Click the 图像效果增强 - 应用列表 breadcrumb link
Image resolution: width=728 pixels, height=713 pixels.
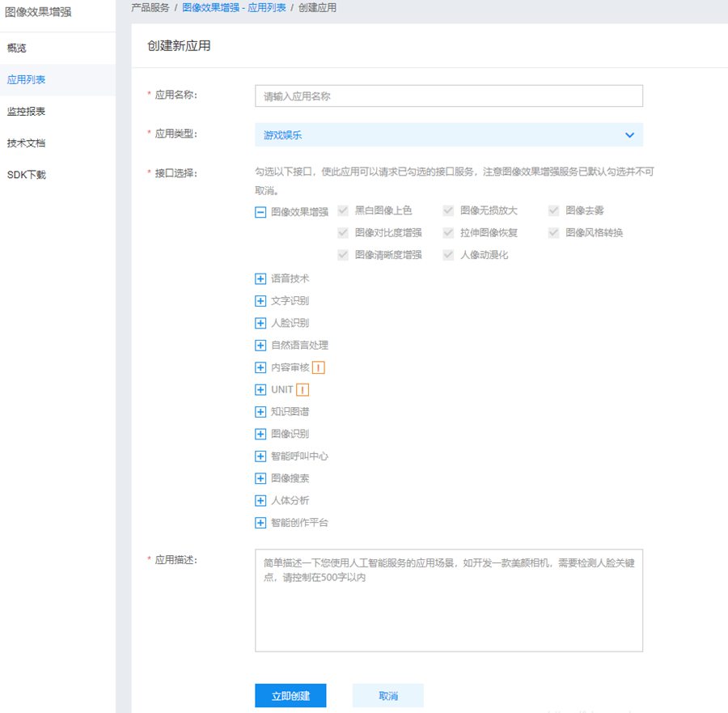tap(234, 8)
